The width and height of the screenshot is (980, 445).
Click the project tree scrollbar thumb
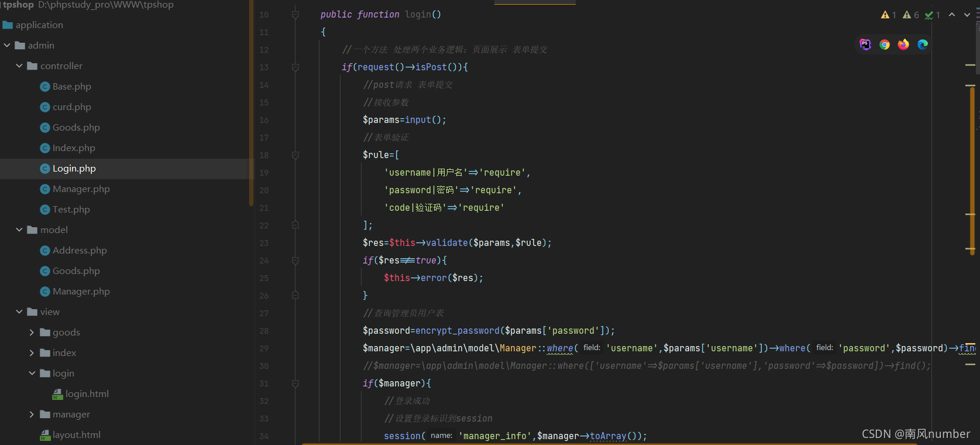tap(251, 103)
